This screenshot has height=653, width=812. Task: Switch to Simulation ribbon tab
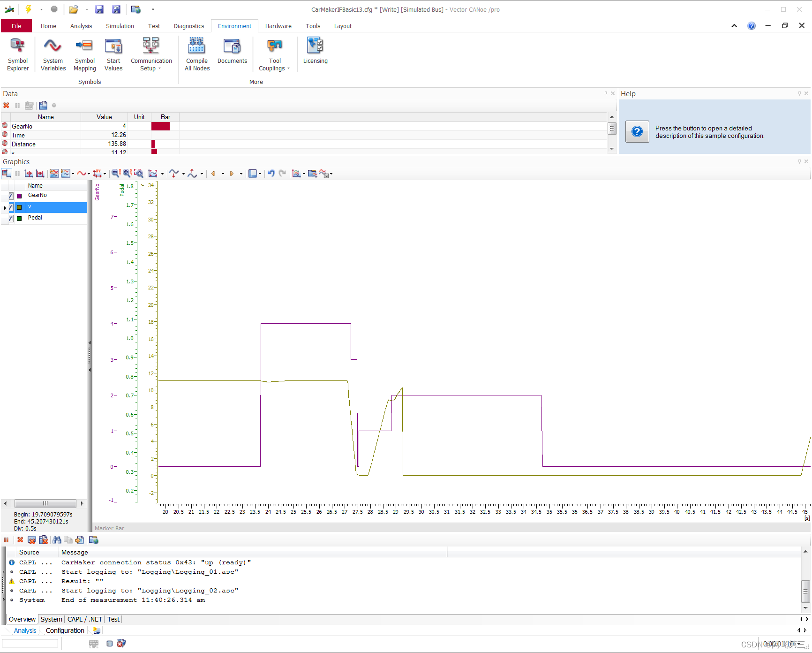pos(120,26)
